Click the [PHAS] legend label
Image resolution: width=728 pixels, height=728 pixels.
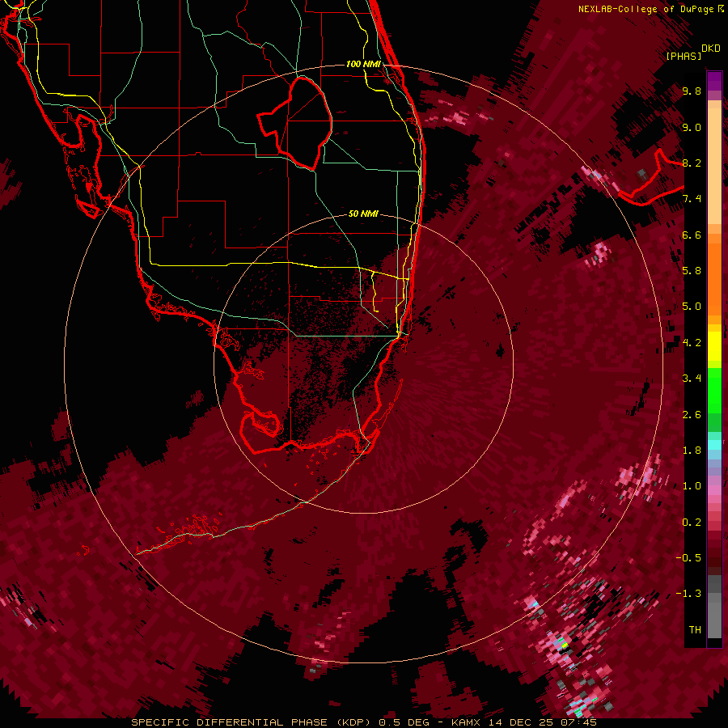(684, 56)
